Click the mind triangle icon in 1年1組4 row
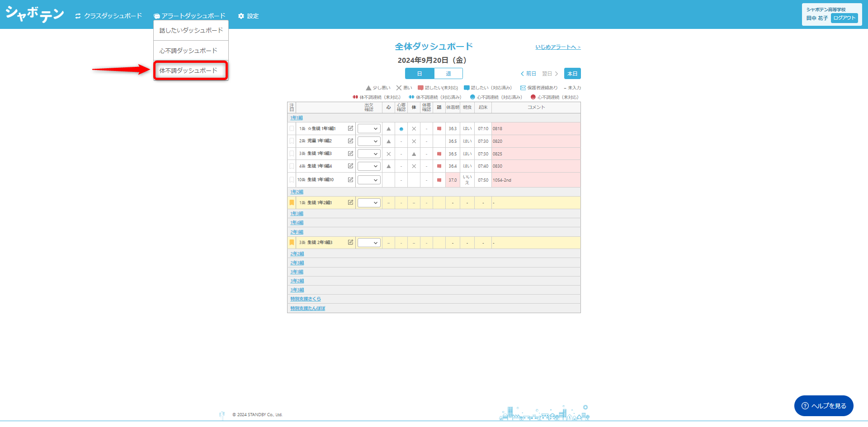This screenshot has width=868, height=427. 388,166
